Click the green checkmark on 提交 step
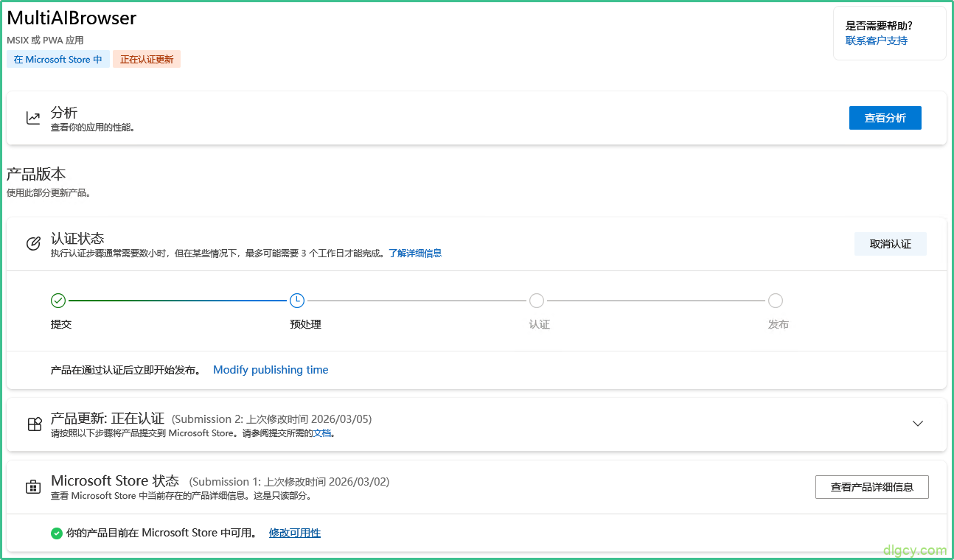Screen dimensions: 954x560 (58, 301)
